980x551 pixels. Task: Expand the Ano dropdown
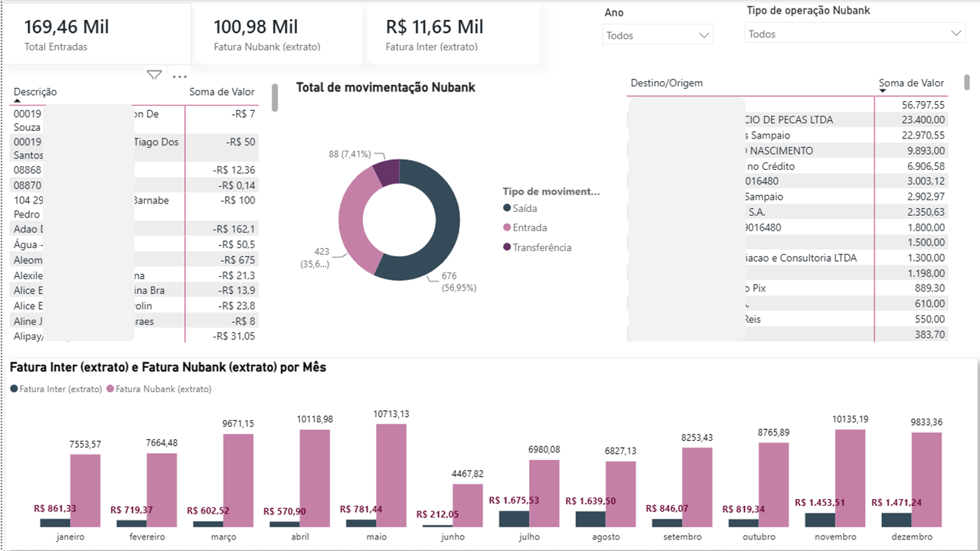(658, 35)
